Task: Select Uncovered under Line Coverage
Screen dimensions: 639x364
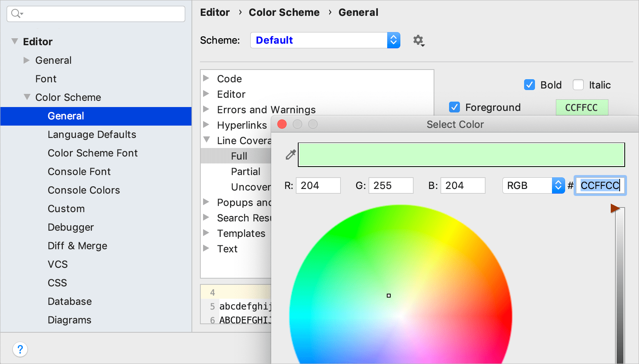Action: coord(251,187)
